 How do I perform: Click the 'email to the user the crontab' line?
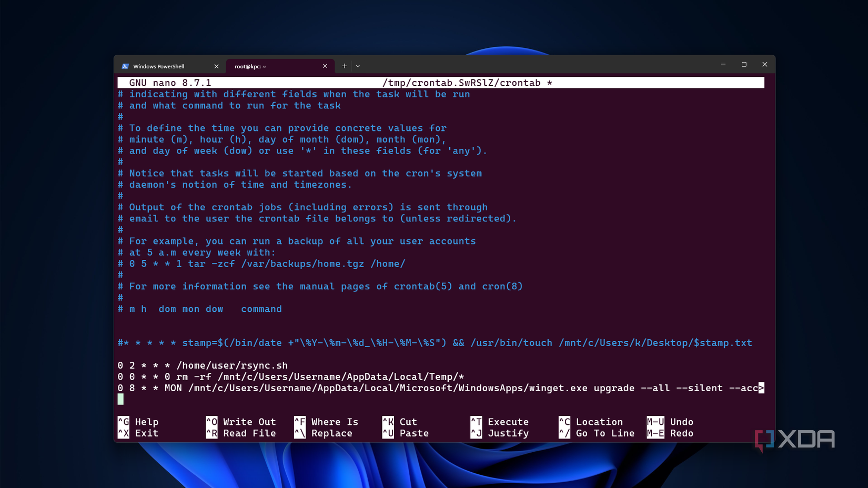coord(317,219)
